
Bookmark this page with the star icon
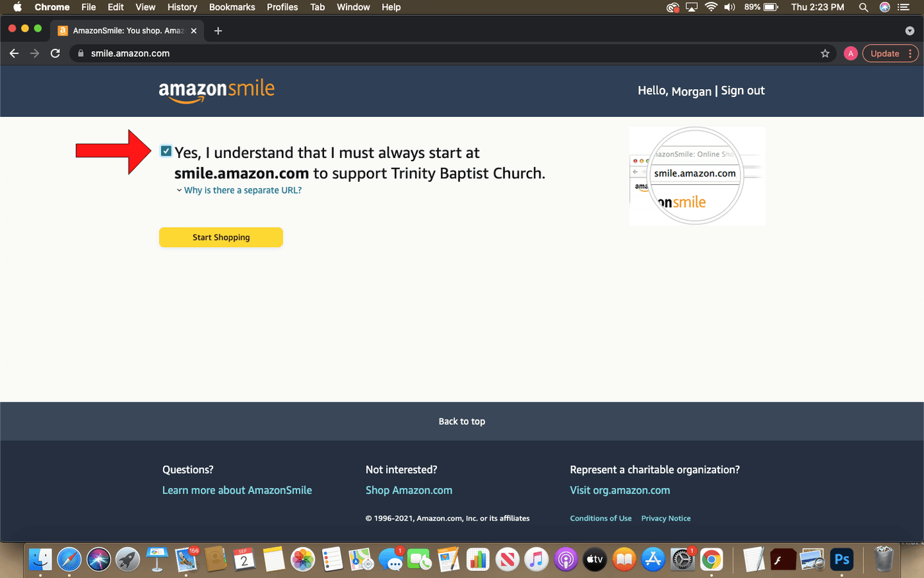pos(825,54)
